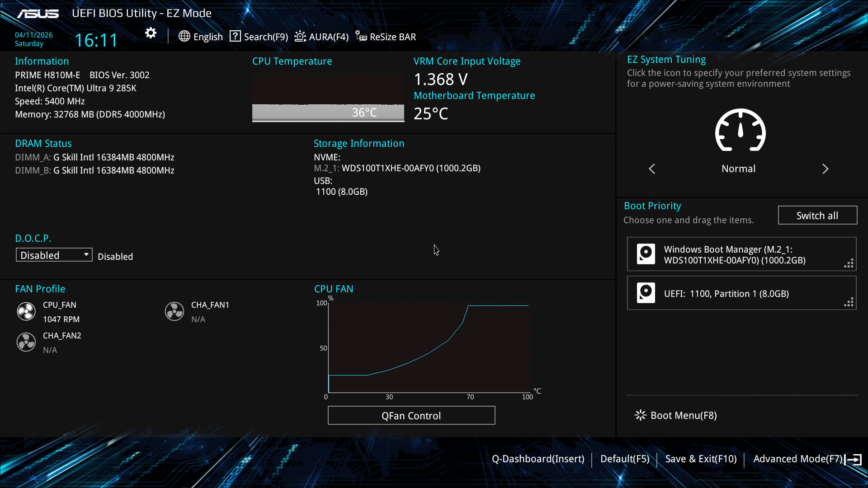Click the Saturday weekday label
This screenshot has width=868, height=488.
[x=29, y=44]
